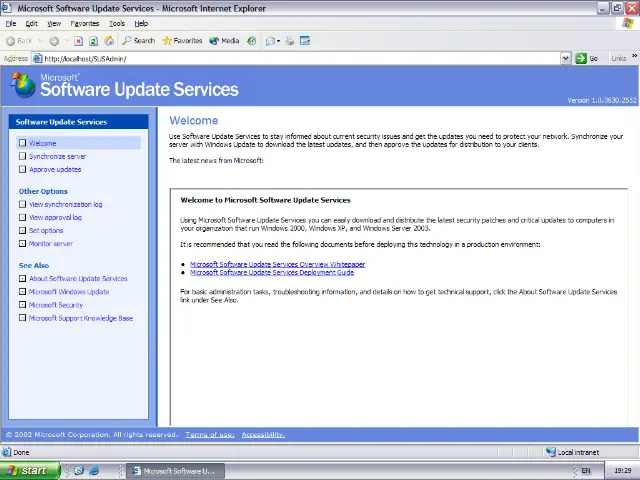Open the Forward button history dropdown arrow
640x480 pixels.
click(66, 41)
